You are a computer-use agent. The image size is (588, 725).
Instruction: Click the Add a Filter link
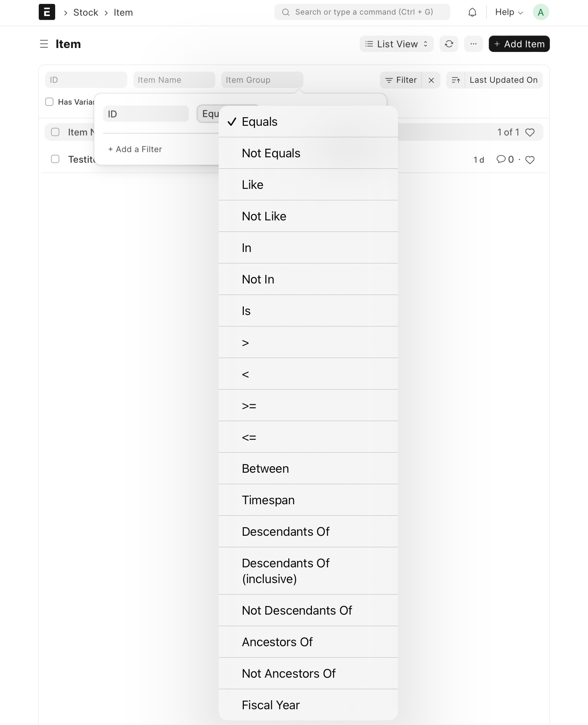click(x=135, y=149)
